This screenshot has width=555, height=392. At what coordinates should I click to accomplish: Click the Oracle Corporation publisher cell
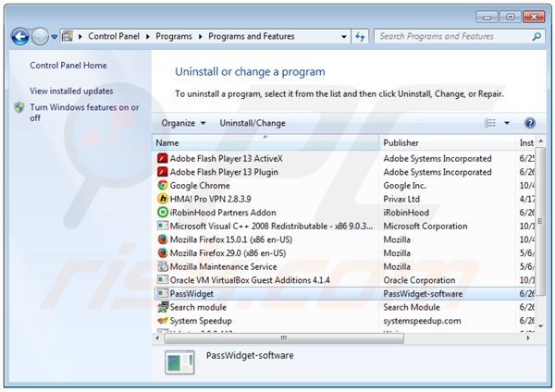[419, 280]
